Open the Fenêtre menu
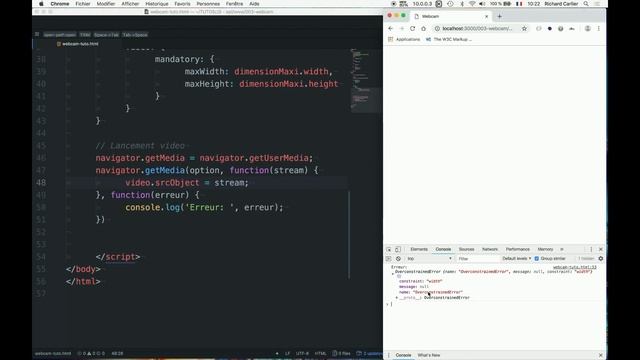The image size is (640, 360). pos(234,4)
